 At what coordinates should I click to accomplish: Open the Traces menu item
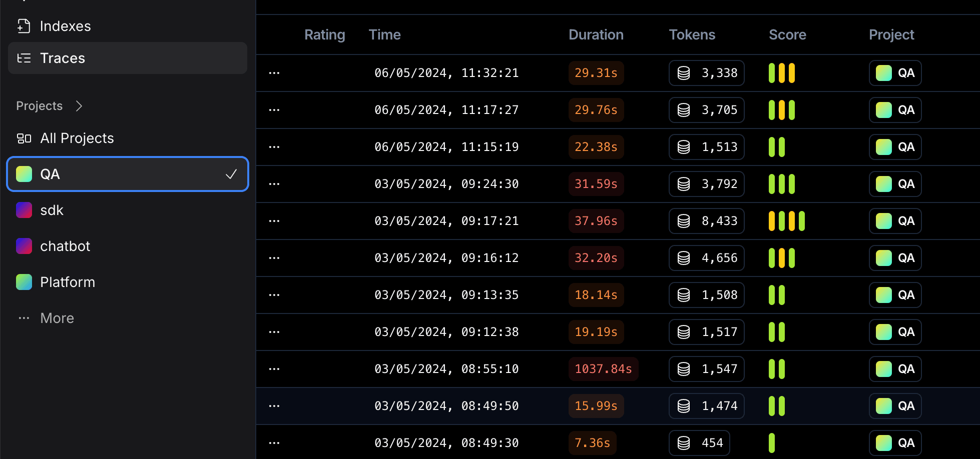tap(63, 58)
